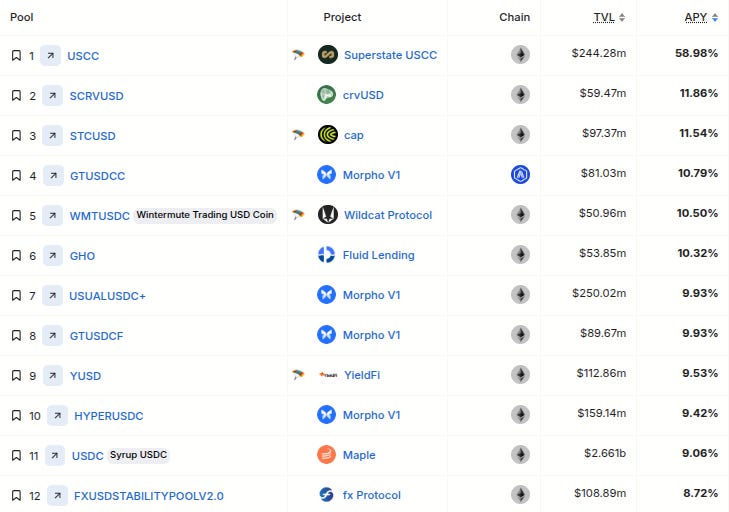Screen dimensions: 729x512
Task: Click Ethereum chain icon on Syrup USDC row
Action: coord(520,455)
